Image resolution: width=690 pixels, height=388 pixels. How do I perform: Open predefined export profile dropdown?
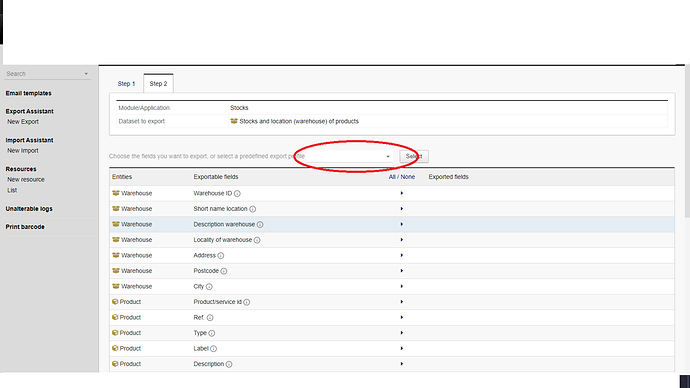tap(345, 156)
